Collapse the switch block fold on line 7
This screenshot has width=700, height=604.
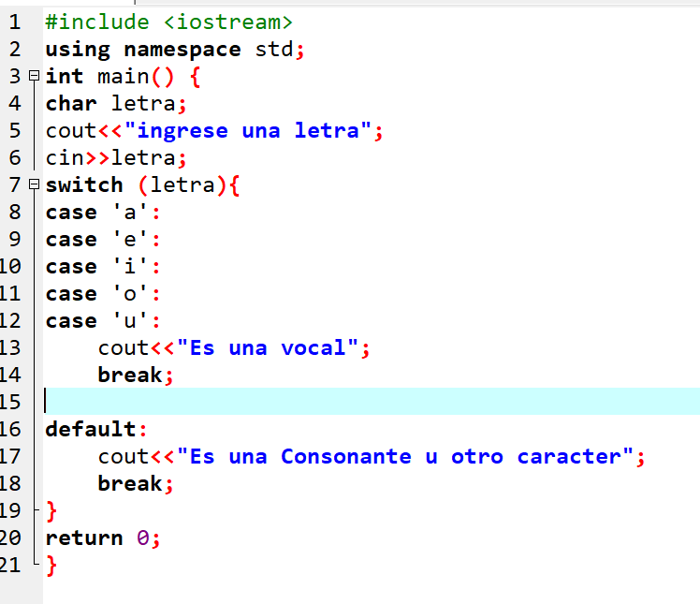(x=34, y=184)
